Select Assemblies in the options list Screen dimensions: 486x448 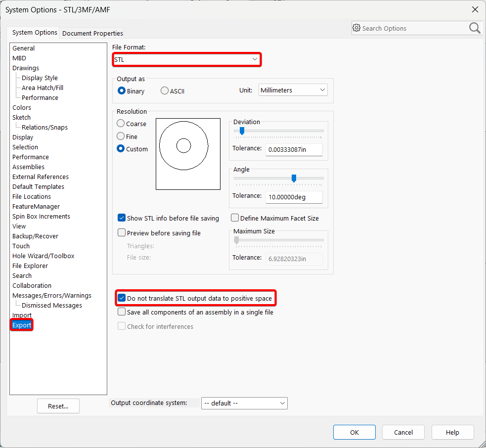pyautogui.click(x=28, y=167)
